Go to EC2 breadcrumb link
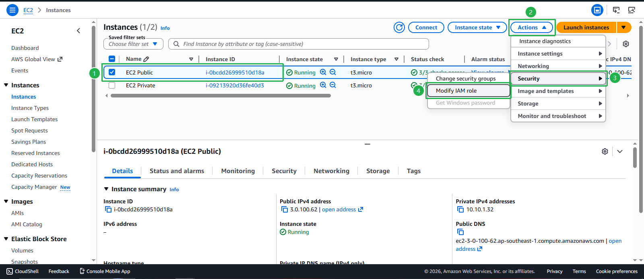Screen dimensions: 644x279 28,10
